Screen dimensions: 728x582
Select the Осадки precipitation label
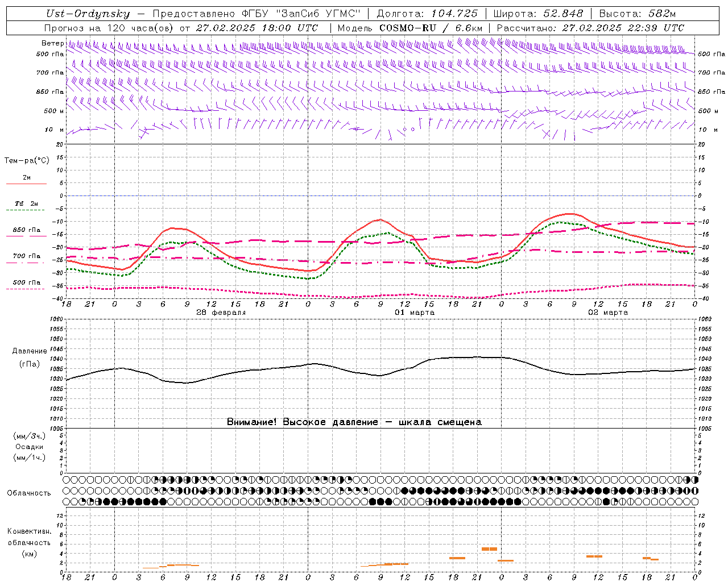30,447
